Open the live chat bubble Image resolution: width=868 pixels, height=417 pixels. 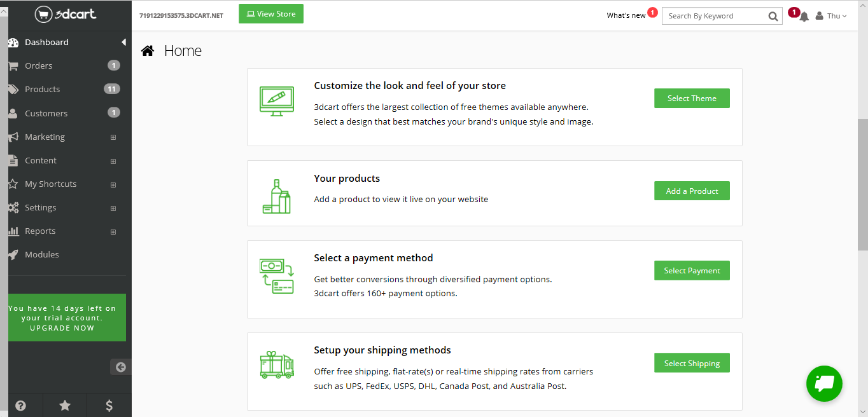pos(824,383)
